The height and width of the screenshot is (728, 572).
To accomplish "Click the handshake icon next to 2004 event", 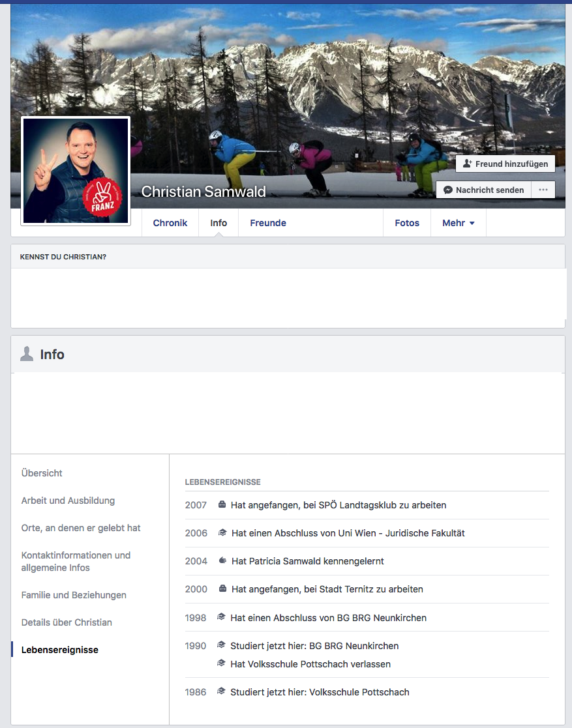I will (x=222, y=561).
